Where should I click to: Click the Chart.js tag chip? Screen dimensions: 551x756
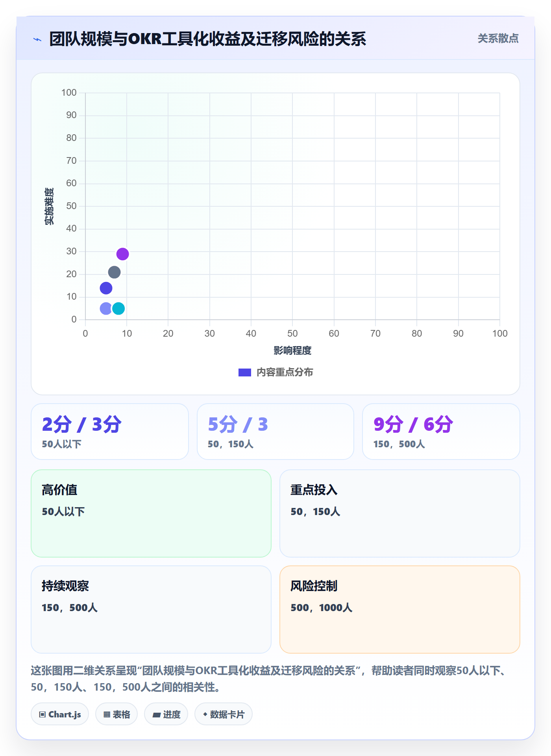pyautogui.click(x=60, y=714)
